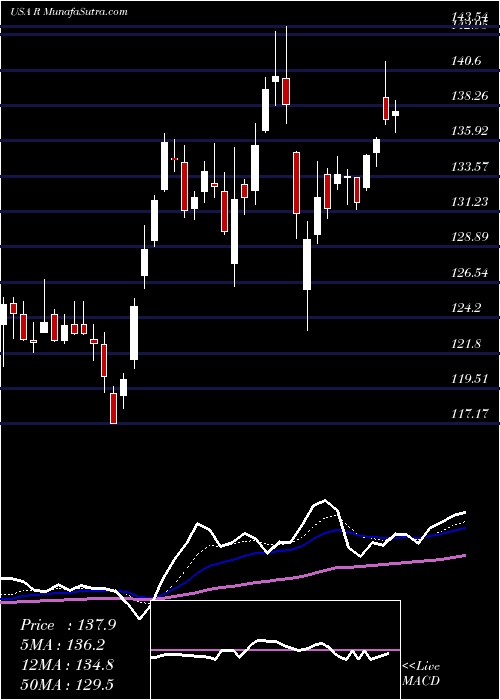500x700 pixels.
Task: Click the 117.17 price axis label
Action: click(470, 414)
